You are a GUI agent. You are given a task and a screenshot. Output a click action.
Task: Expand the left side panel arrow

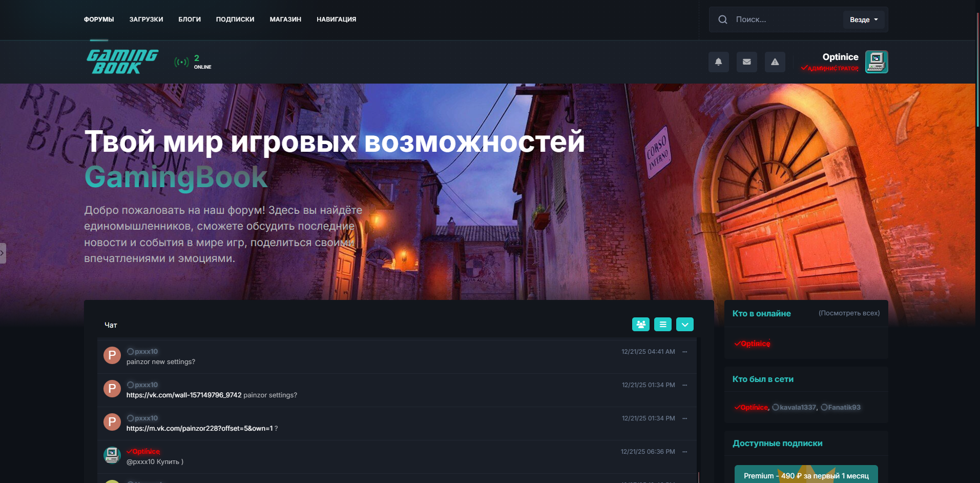pyautogui.click(x=3, y=253)
